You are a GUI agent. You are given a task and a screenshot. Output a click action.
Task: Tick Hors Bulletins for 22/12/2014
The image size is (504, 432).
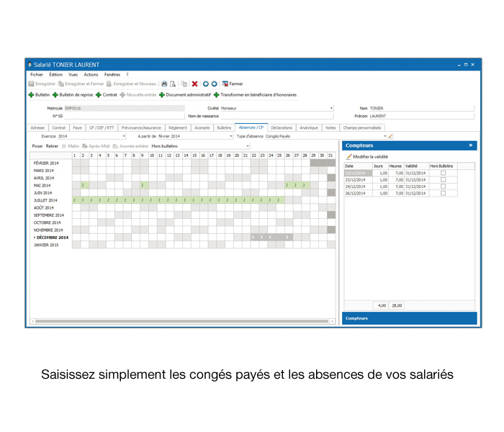point(444,173)
